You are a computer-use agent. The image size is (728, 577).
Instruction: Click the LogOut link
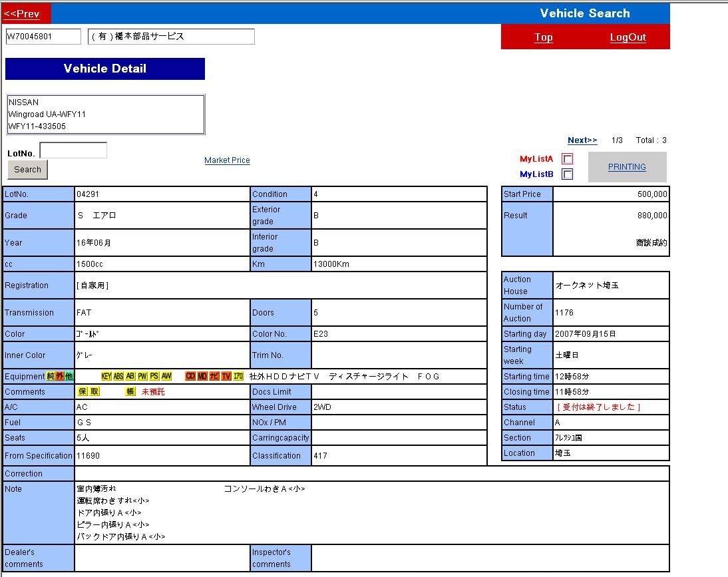pyautogui.click(x=628, y=37)
